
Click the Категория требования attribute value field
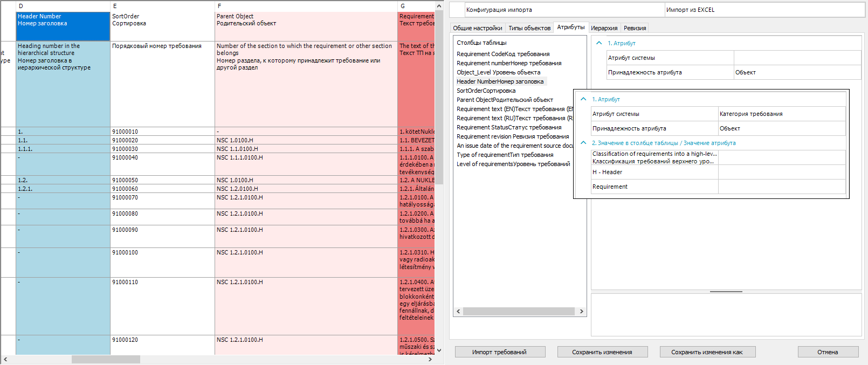[781, 114]
